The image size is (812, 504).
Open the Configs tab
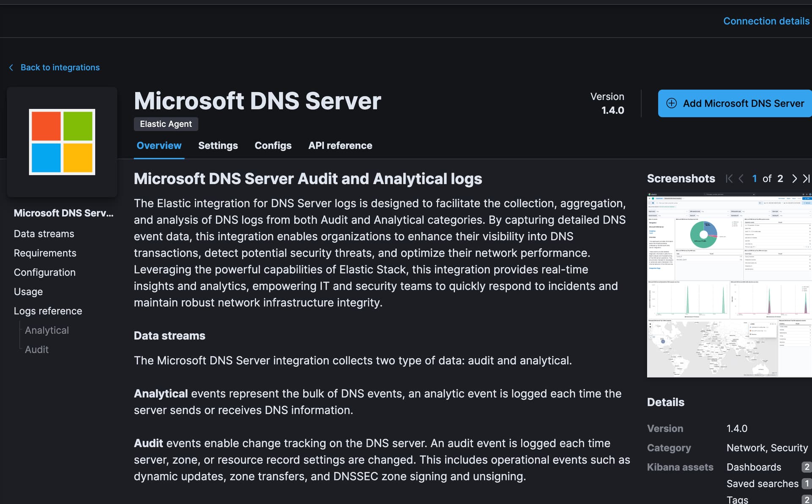[x=273, y=146]
